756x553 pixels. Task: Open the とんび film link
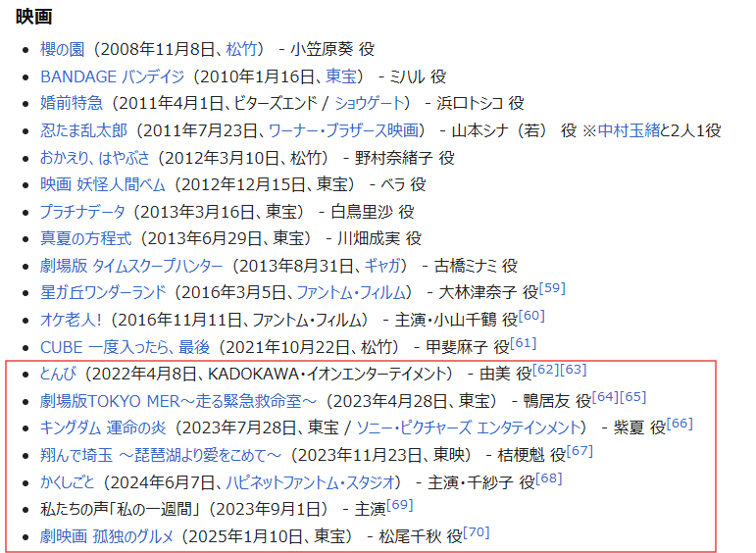(x=58, y=374)
